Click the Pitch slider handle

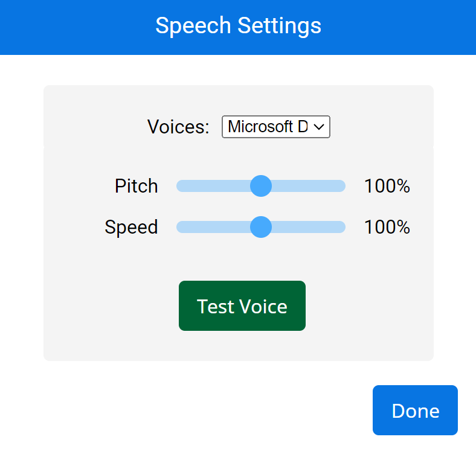pyautogui.click(x=261, y=186)
